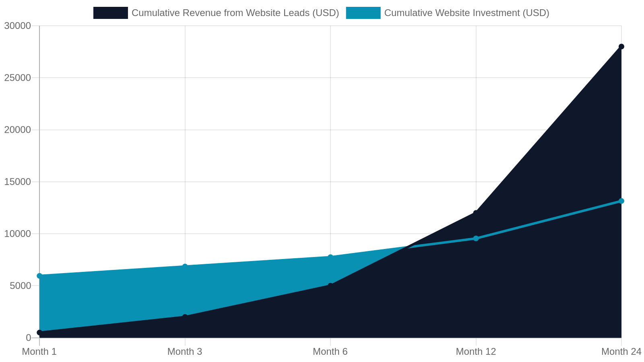Click the 30000 y-axis value
Image resolution: width=644 pixels, height=362 pixels.
click(17, 26)
